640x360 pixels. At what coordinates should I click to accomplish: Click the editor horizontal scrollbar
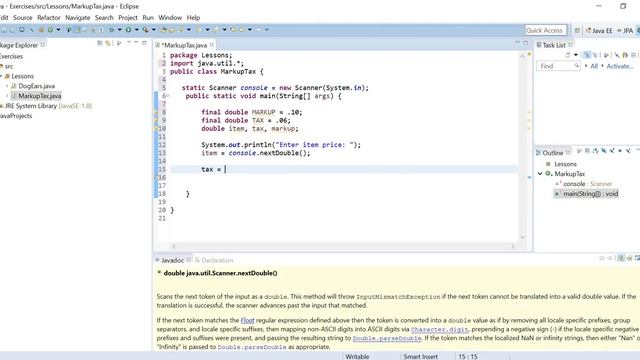[343, 246]
